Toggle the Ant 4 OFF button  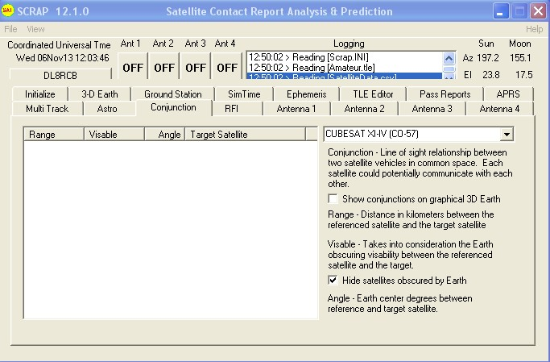[227, 67]
